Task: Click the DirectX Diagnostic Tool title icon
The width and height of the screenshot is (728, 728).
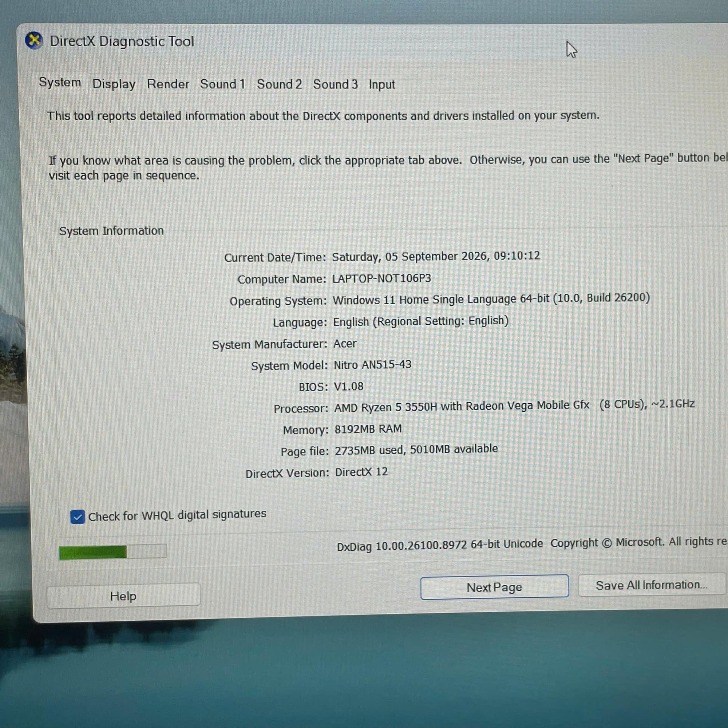Action: click(34, 40)
